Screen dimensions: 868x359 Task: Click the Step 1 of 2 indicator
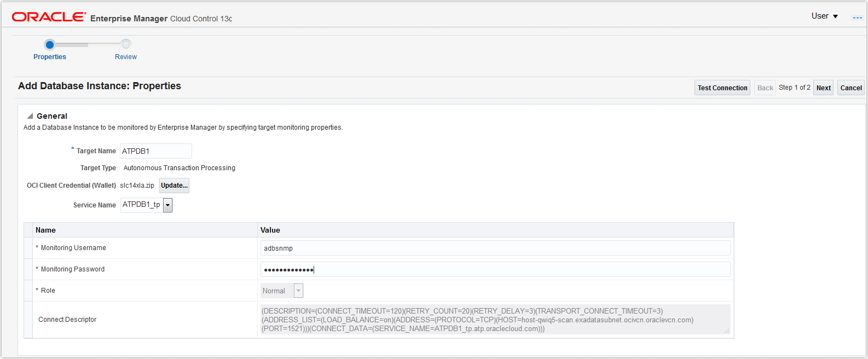click(795, 88)
